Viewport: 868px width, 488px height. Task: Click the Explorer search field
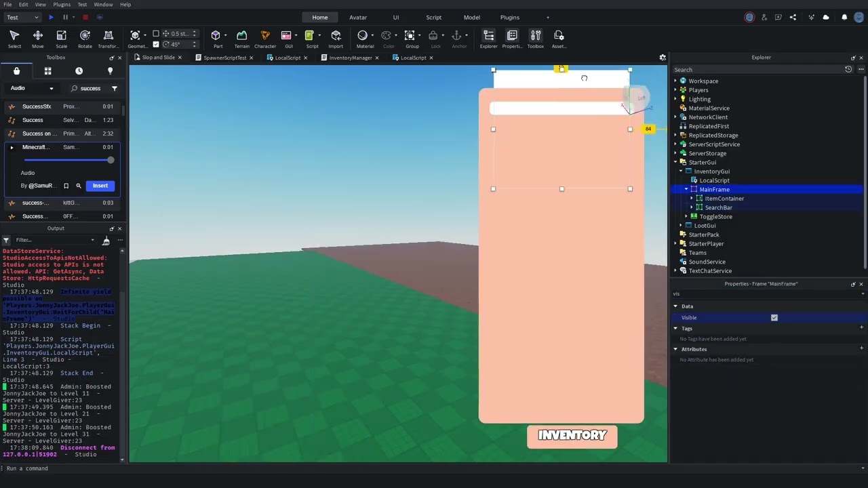tap(757, 70)
